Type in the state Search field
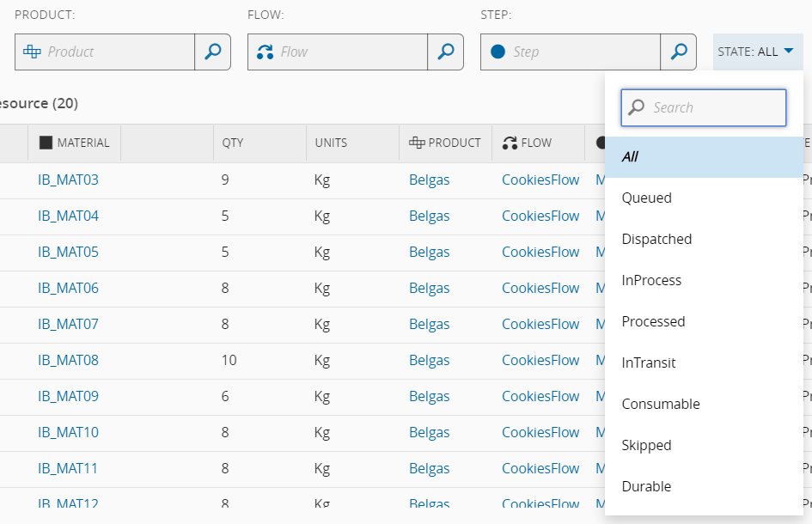The height and width of the screenshot is (524, 812). [715, 107]
